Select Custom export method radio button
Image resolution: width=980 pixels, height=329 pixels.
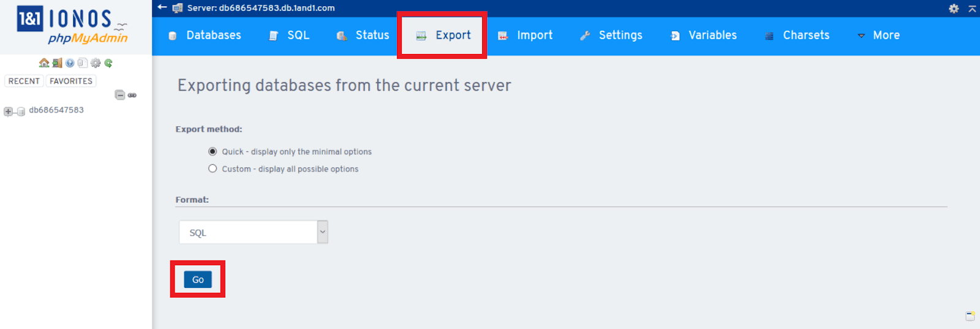213,168
